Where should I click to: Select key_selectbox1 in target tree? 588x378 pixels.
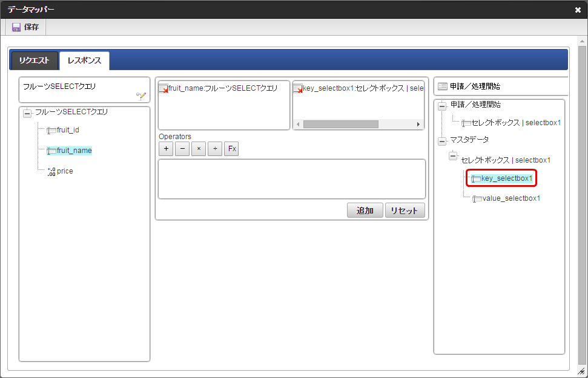click(x=507, y=178)
